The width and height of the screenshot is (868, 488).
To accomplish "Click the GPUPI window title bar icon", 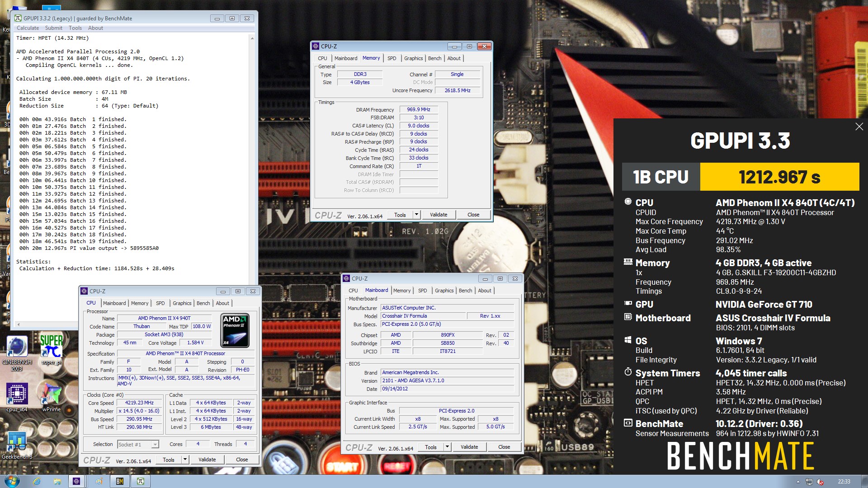I will (x=18, y=19).
